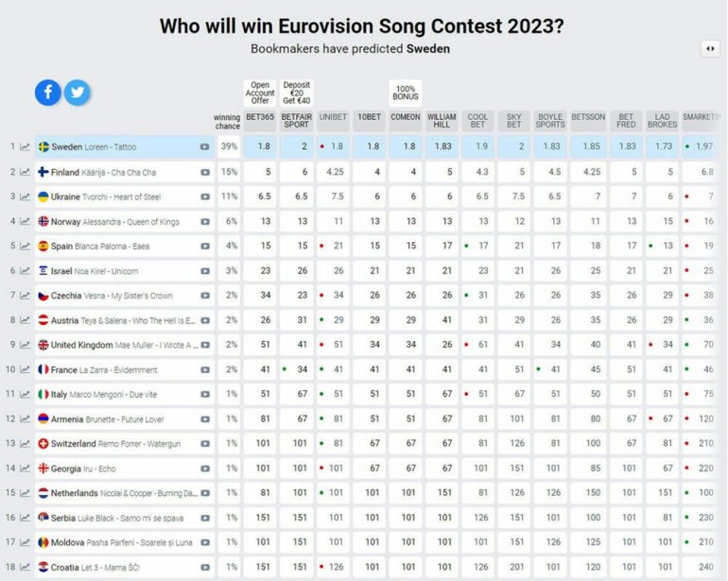Open the trend chart icon for Ukraine
The image size is (728, 581).
25,197
